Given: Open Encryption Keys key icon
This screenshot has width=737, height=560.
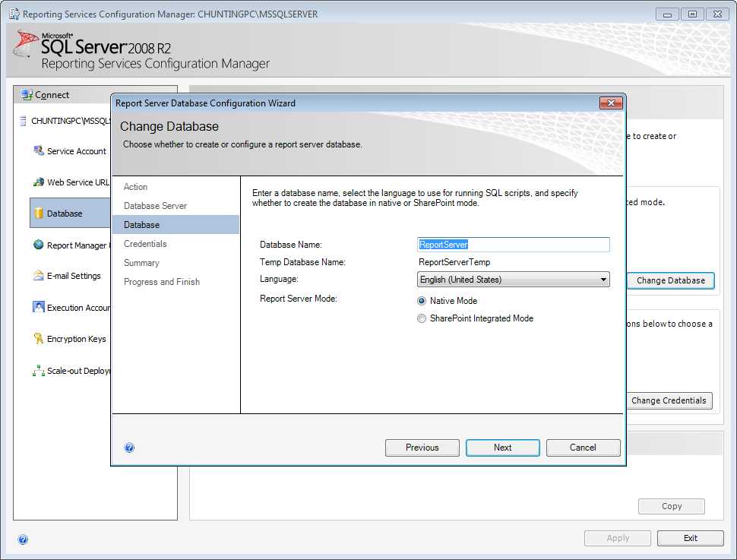Looking at the screenshot, I should (39, 339).
